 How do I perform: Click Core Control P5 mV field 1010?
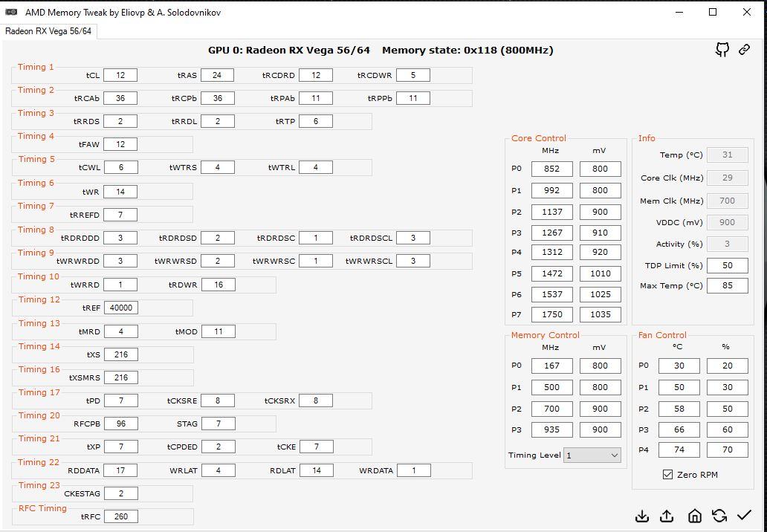point(601,273)
